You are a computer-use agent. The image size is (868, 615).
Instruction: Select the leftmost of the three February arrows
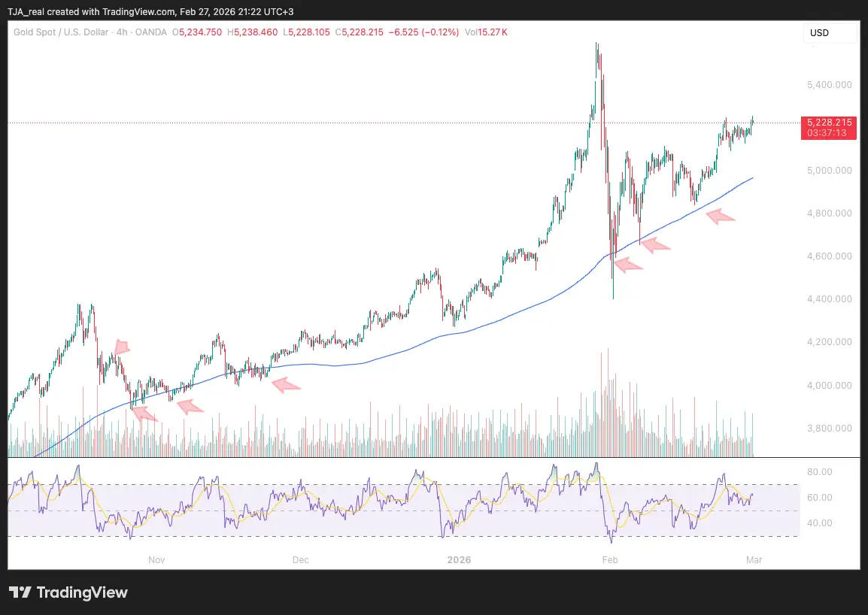coord(628,263)
